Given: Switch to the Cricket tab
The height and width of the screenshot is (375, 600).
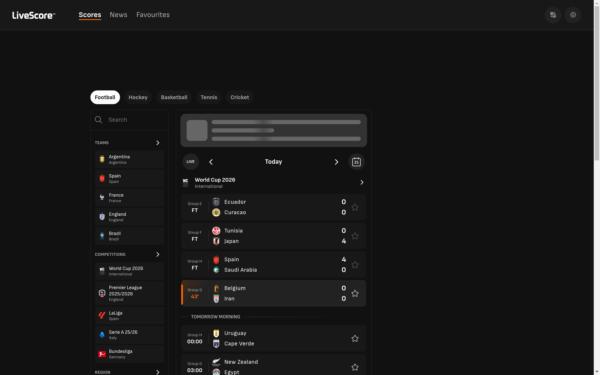Looking at the screenshot, I should pos(240,97).
